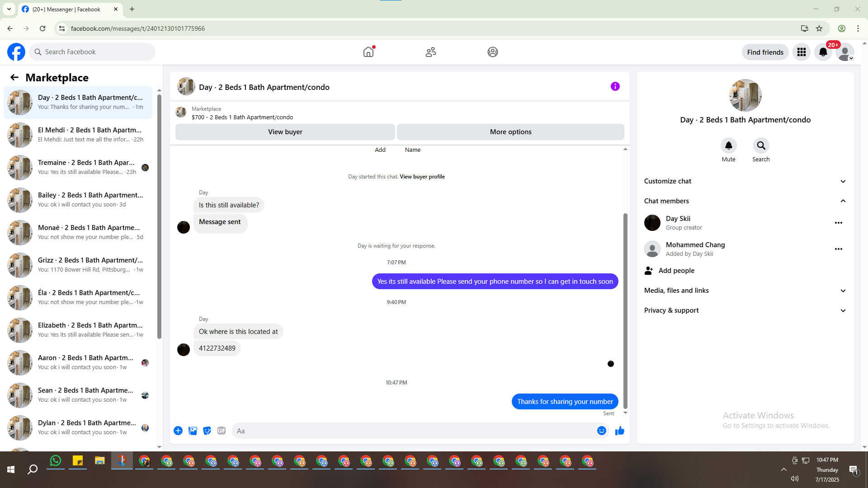Open Monaè conversation
Image resolution: width=868 pixels, height=488 pixels.
78,232
